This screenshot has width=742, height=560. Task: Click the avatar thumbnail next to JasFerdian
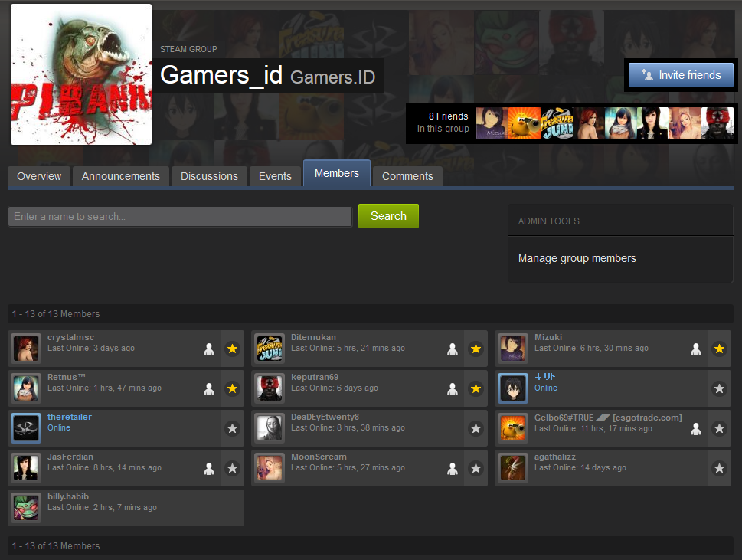tap(26, 468)
